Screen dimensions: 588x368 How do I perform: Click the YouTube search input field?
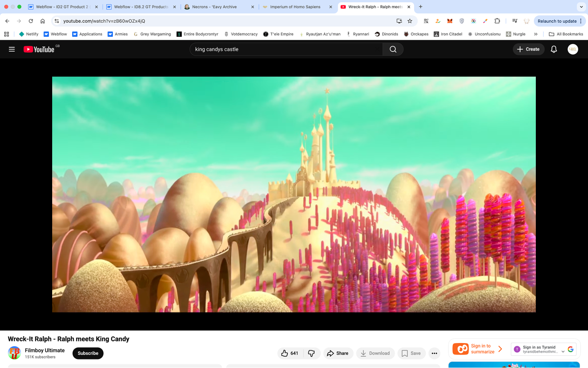(286, 49)
